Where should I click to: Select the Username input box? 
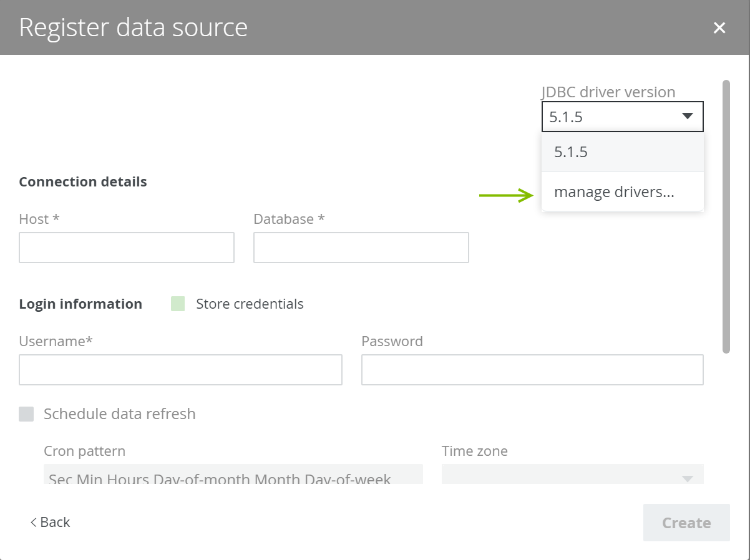click(180, 370)
